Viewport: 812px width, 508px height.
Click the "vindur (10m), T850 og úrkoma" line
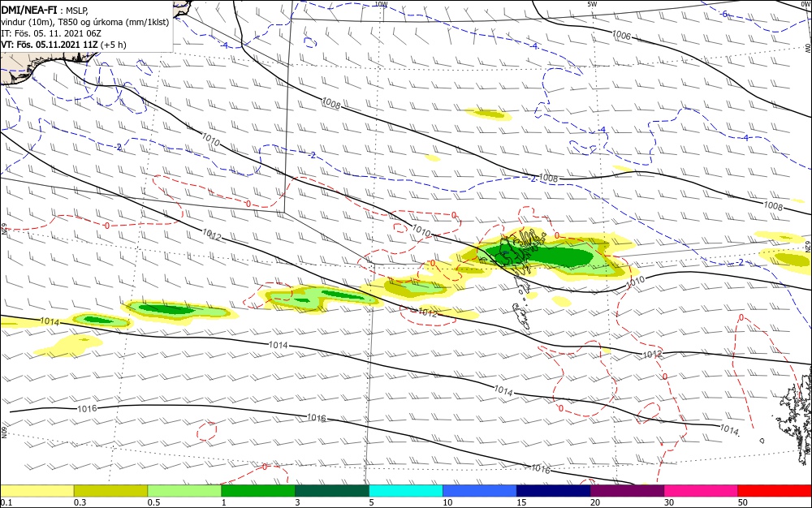click(x=85, y=22)
